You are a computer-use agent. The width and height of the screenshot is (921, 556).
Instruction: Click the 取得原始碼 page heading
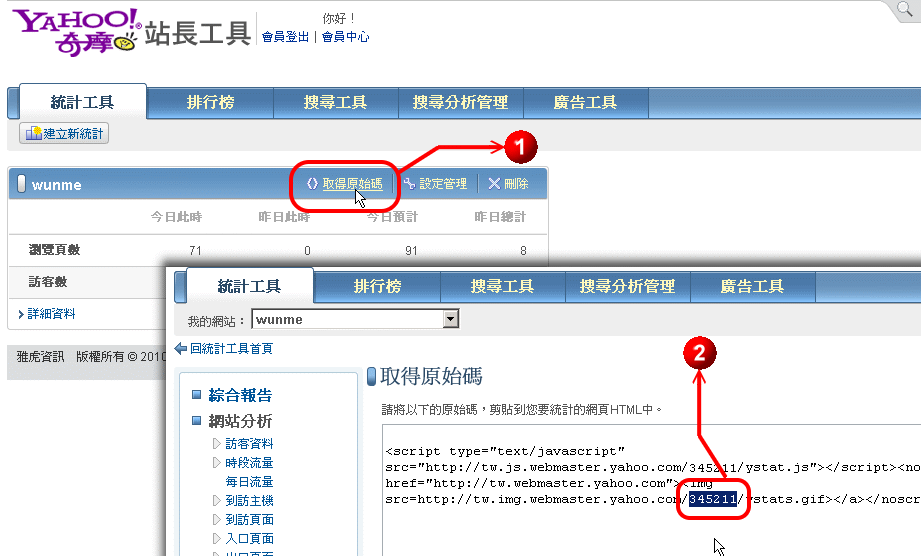pyautogui.click(x=431, y=376)
